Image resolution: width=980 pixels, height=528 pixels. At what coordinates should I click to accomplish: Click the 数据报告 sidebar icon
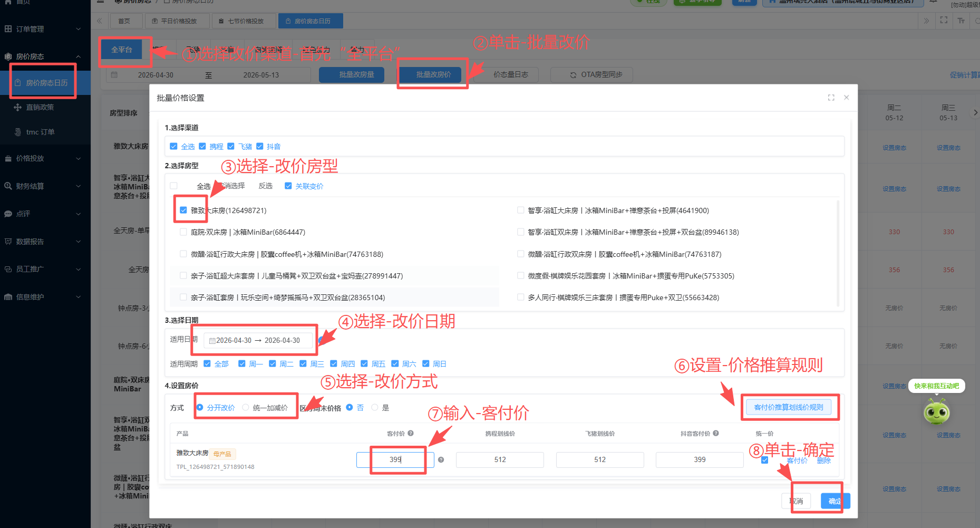coord(8,242)
